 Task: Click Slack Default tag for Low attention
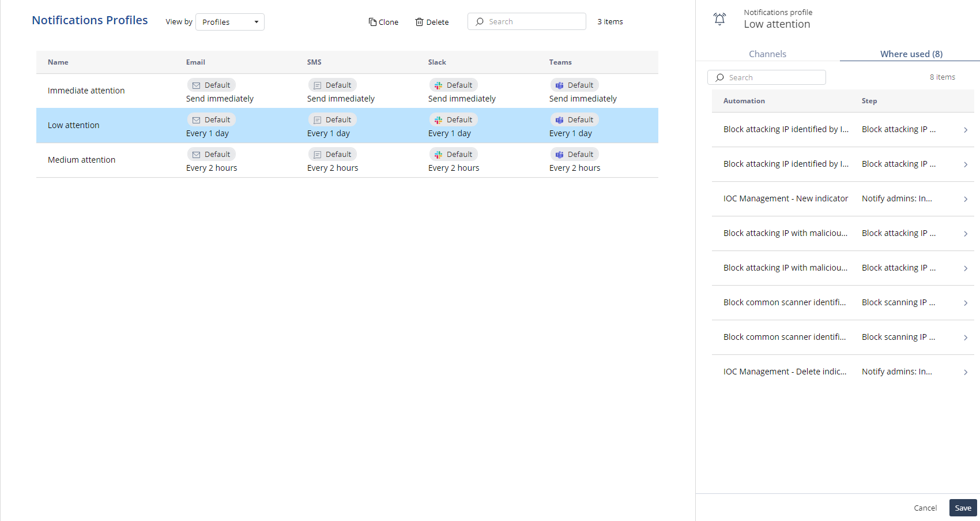[x=453, y=119]
